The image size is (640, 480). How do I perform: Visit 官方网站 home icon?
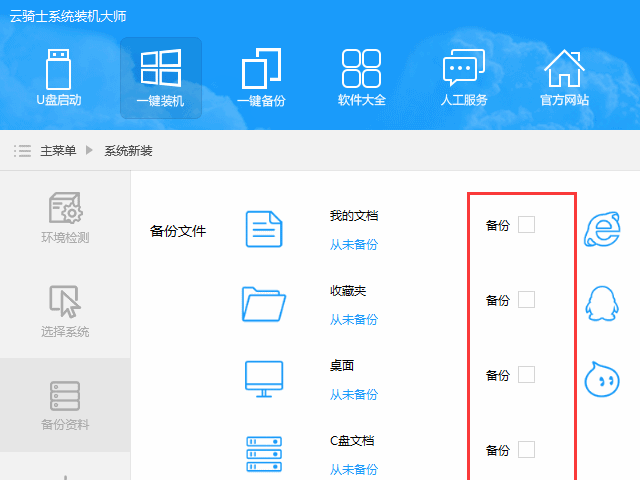(x=564, y=68)
